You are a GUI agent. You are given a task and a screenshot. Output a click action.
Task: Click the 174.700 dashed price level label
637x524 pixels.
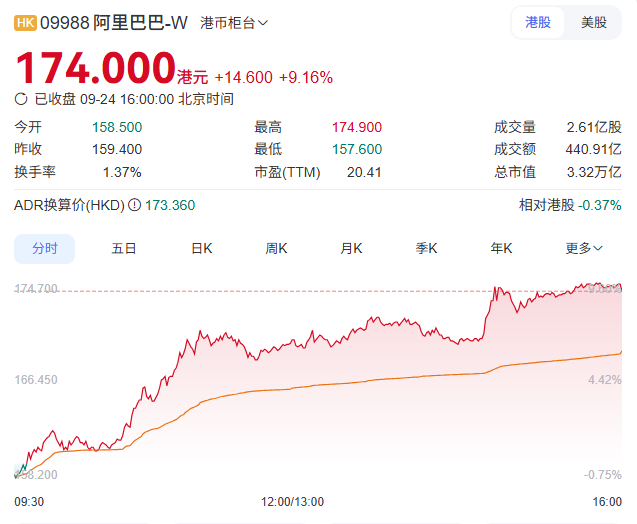coord(36,289)
